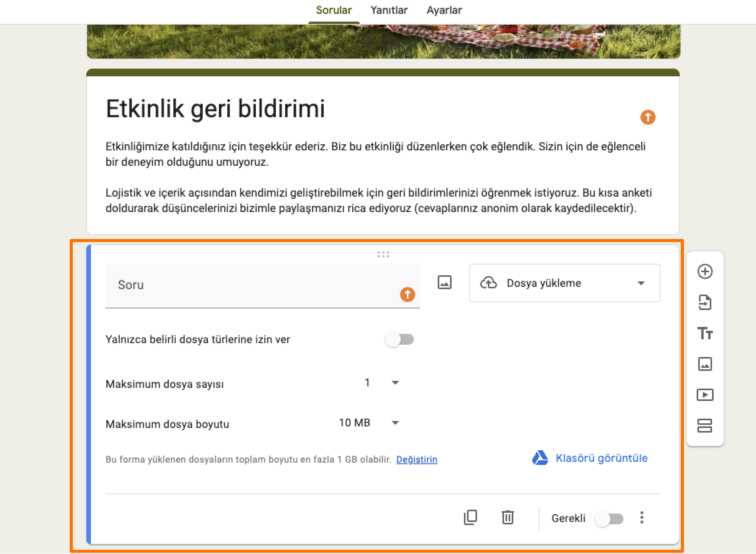This screenshot has height=554, width=756.
Task: Toggle Yalnızca belirli dosya türlerine izin ver
Action: pyautogui.click(x=400, y=340)
